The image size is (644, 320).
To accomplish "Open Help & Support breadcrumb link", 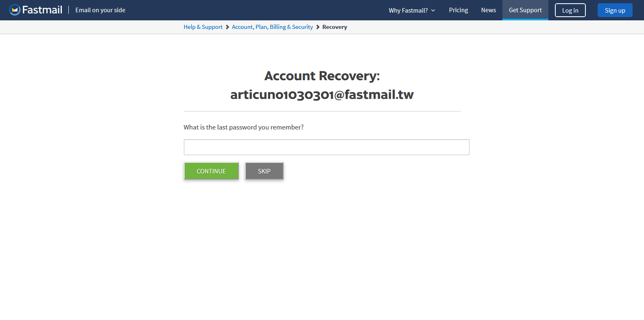I will coord(203,27).
